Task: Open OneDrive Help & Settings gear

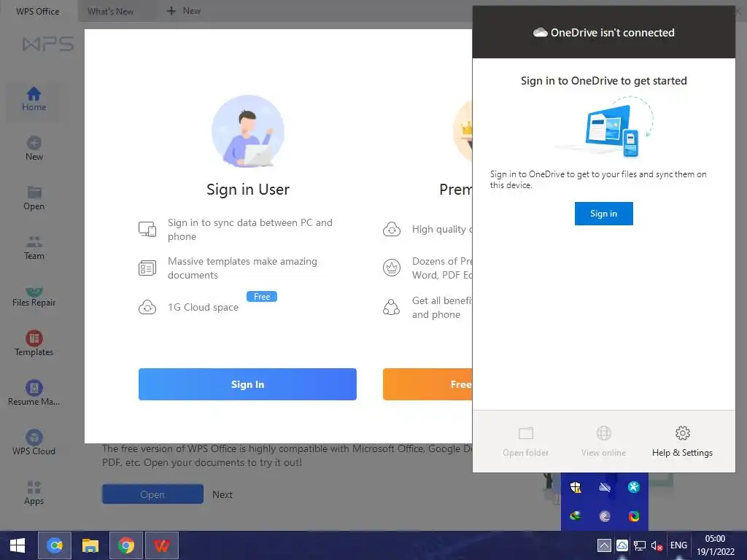Action: click(682, 441)
